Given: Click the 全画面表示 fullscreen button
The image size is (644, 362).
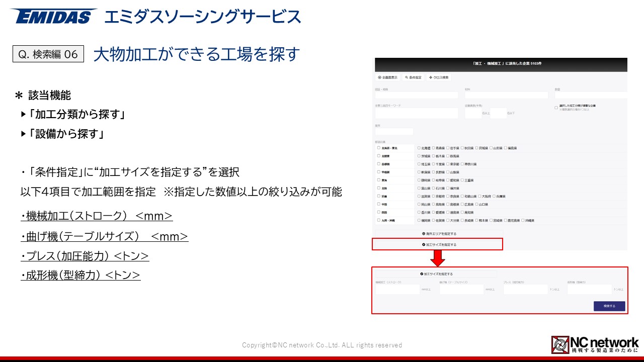Looking at the screenshot, I should pos(387,78).
